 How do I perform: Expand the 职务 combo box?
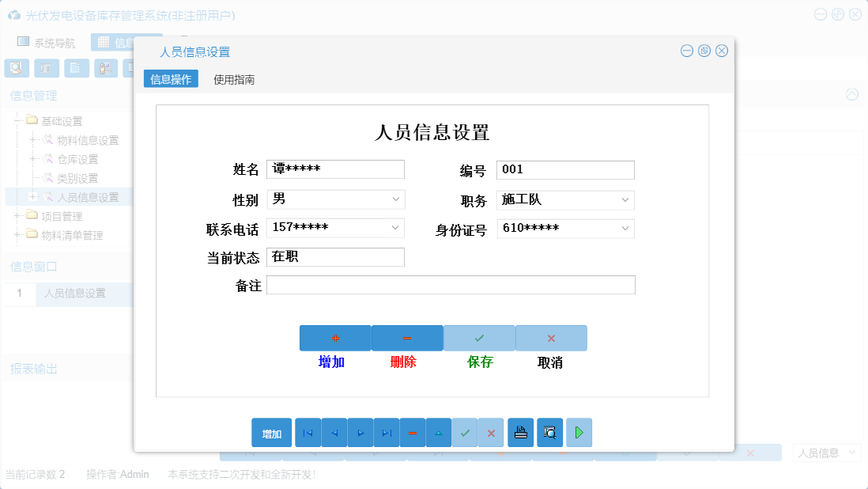pyautogui.click(x=625, y=199)
